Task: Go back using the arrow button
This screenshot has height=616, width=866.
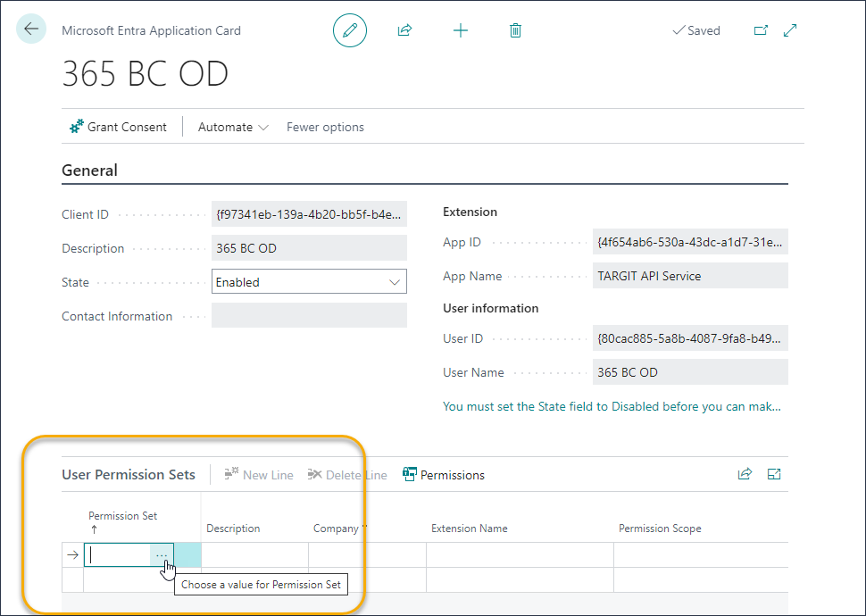Action: click(31, 29)
